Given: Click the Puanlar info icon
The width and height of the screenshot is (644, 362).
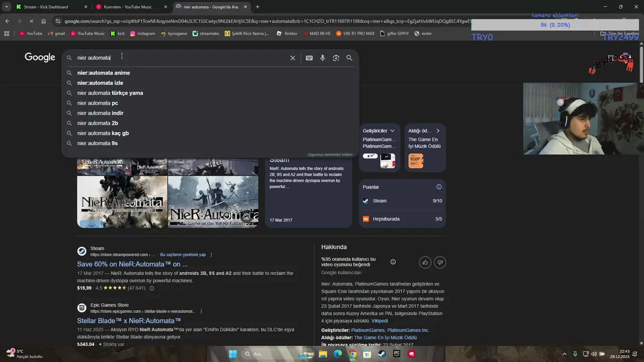Looking at the screenshot, I should tap(439, 187).
